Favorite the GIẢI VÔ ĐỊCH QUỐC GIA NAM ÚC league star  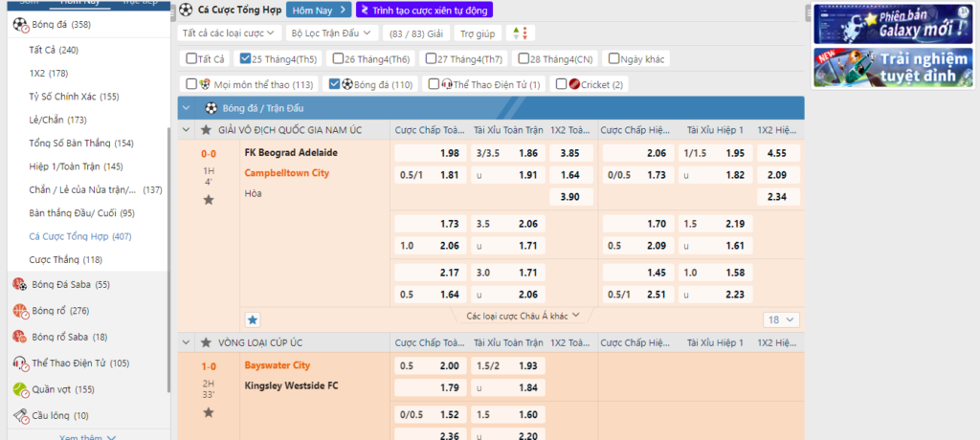pos(206,131)
